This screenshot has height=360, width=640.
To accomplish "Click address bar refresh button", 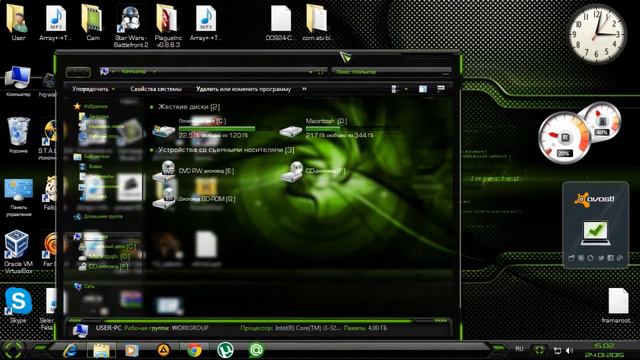I will point(321,72).
